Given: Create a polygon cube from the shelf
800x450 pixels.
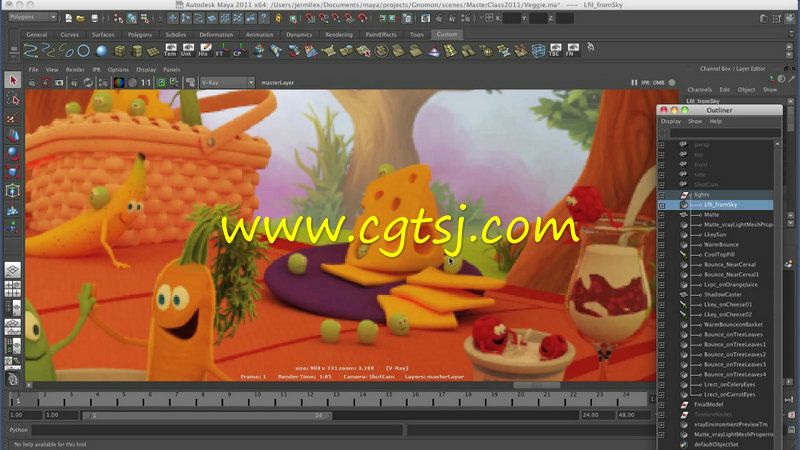Looking at the screenshot, I should tap(119, 51).
